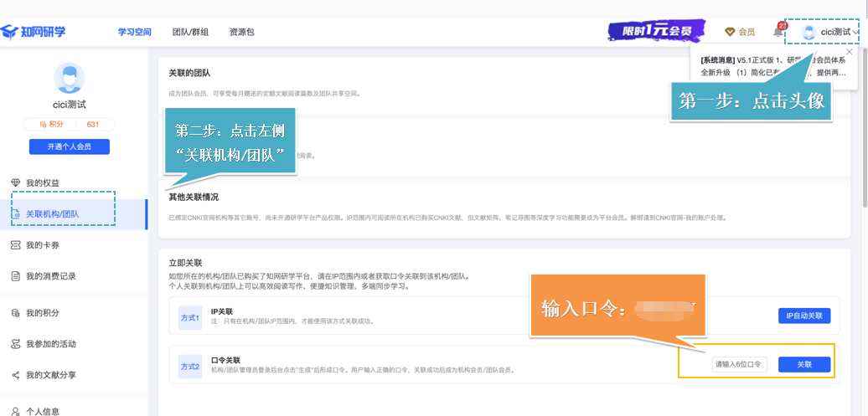The width and height of the screenshot is (868, 416).
Task: Expand the cici测试 account dropdown arrow
Action: tap(855, 33)
